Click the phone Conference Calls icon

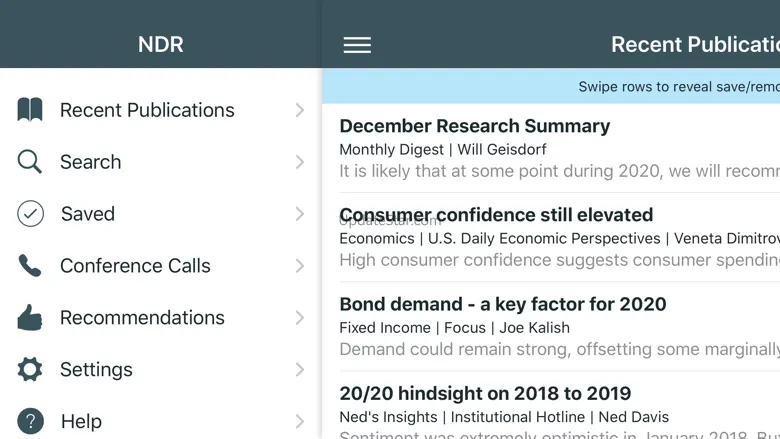[x=29, y=265]
